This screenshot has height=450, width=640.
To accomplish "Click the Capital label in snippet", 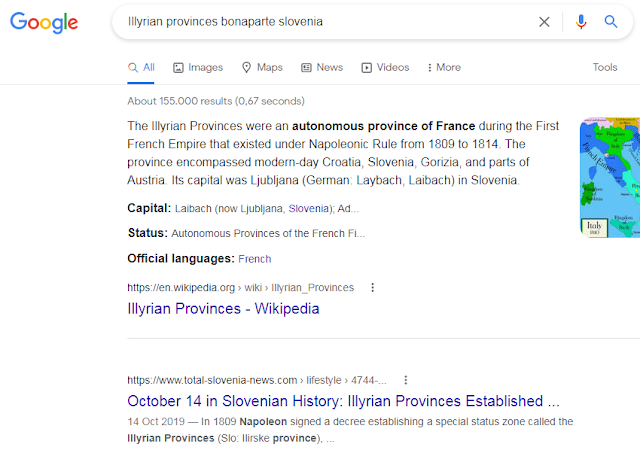I will coord(149,208).
